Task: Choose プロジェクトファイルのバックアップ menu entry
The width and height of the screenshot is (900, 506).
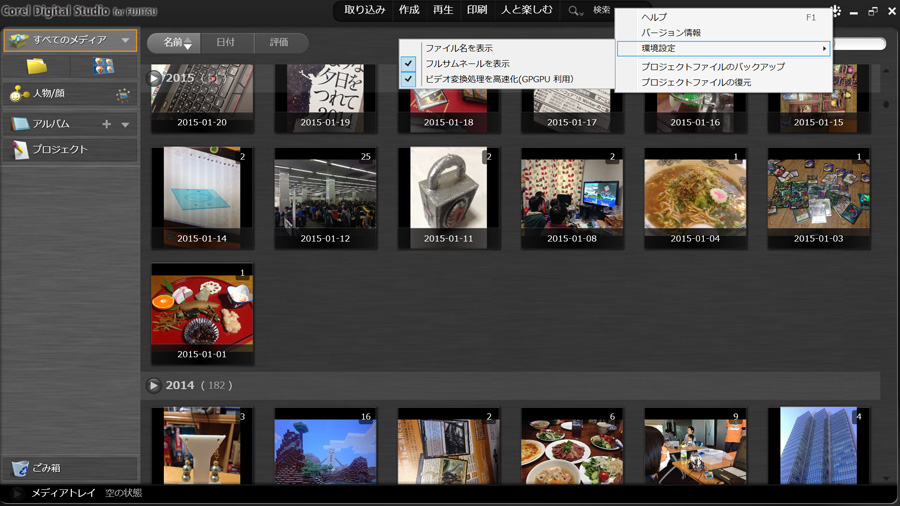Action: 712,67
